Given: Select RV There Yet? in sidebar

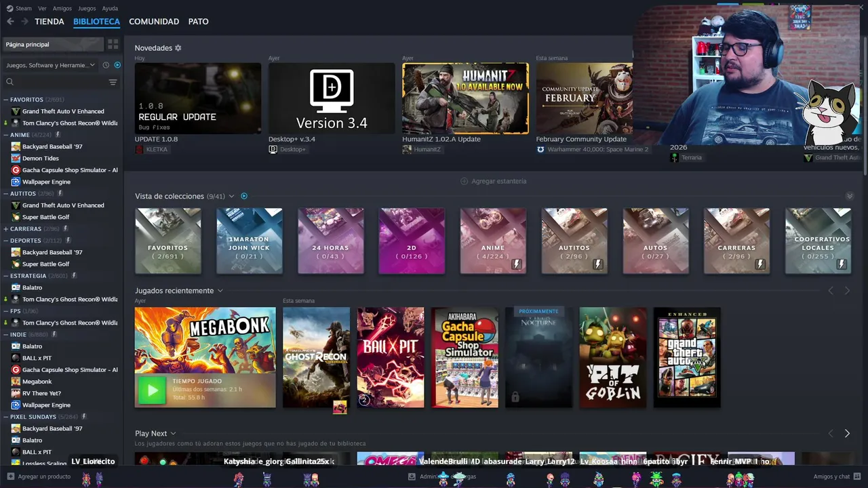Looking at the screenshot, I should (x=41, y=393).
